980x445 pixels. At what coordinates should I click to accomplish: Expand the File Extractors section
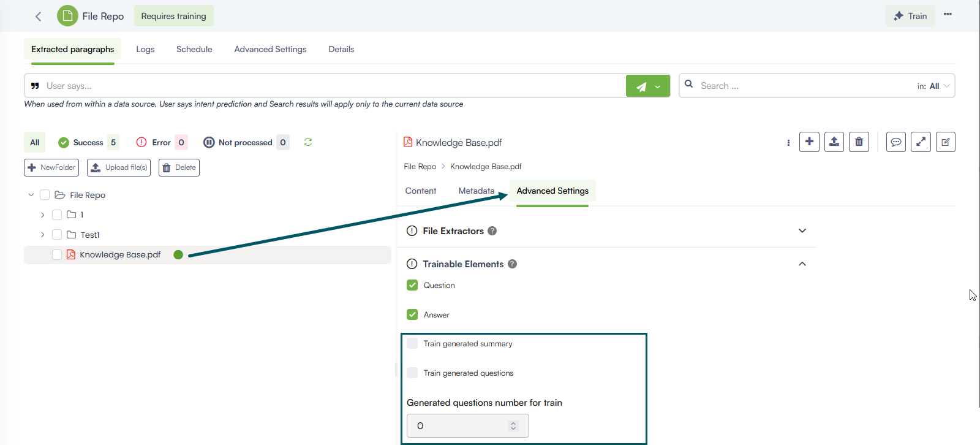coord(802,230)
